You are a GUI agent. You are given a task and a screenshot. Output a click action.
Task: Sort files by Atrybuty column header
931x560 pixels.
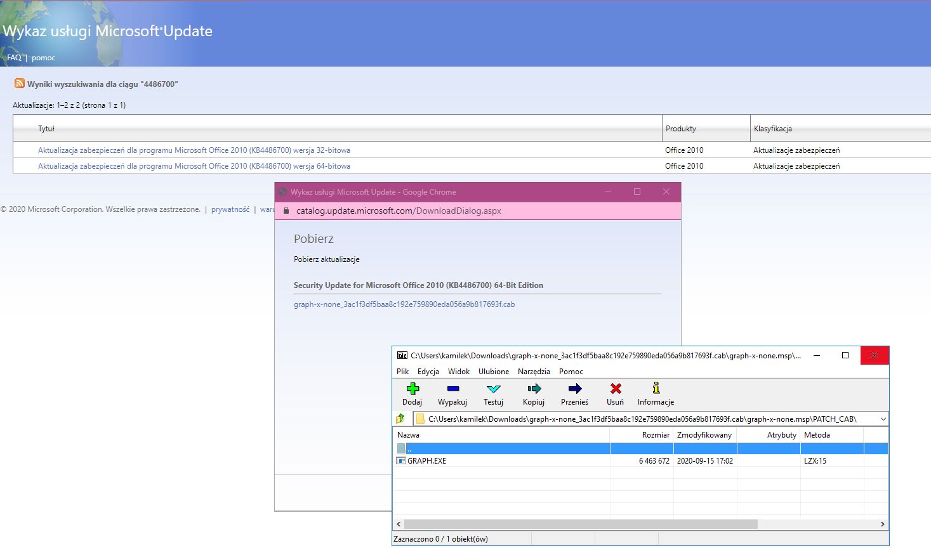(x=769, y=435)
